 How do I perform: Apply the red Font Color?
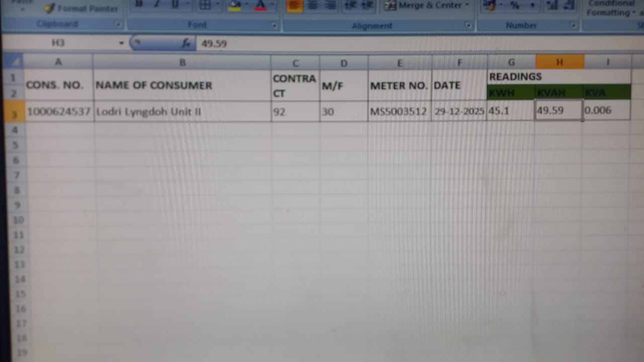260,5
